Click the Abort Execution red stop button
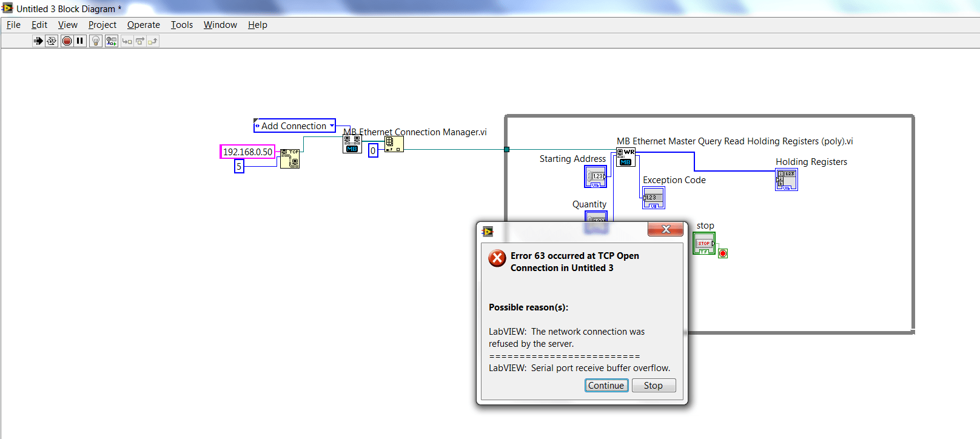Screen dimensions: 980x439 67,41
